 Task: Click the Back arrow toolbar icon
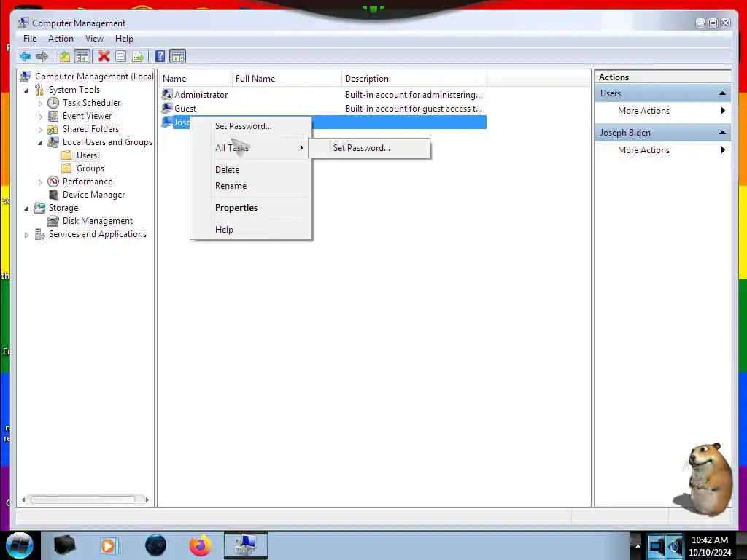26,57
